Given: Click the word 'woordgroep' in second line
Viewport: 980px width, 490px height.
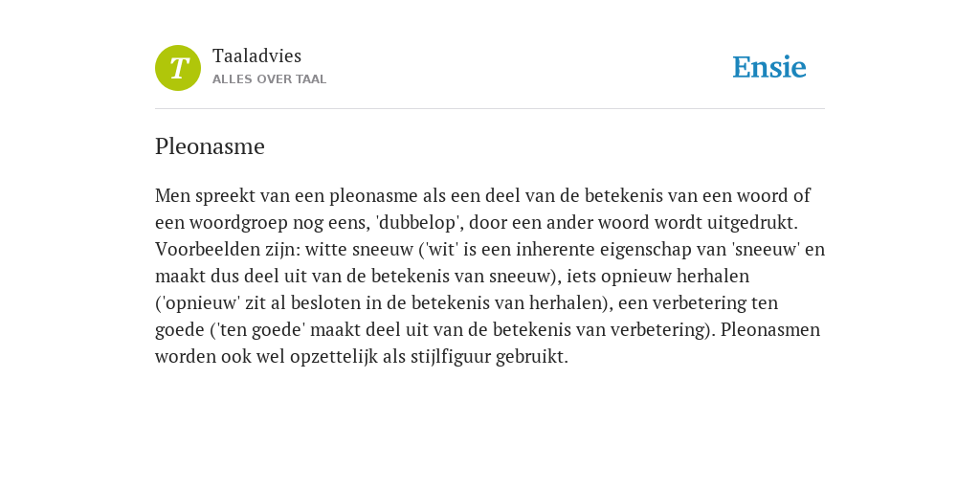Looking at the screenshot, I should (234, 222).
